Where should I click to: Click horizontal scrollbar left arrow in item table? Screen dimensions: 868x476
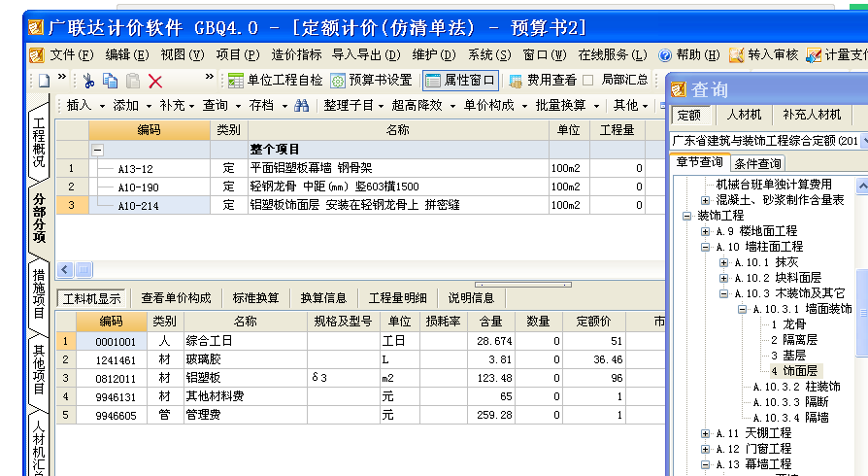[65, 270]
